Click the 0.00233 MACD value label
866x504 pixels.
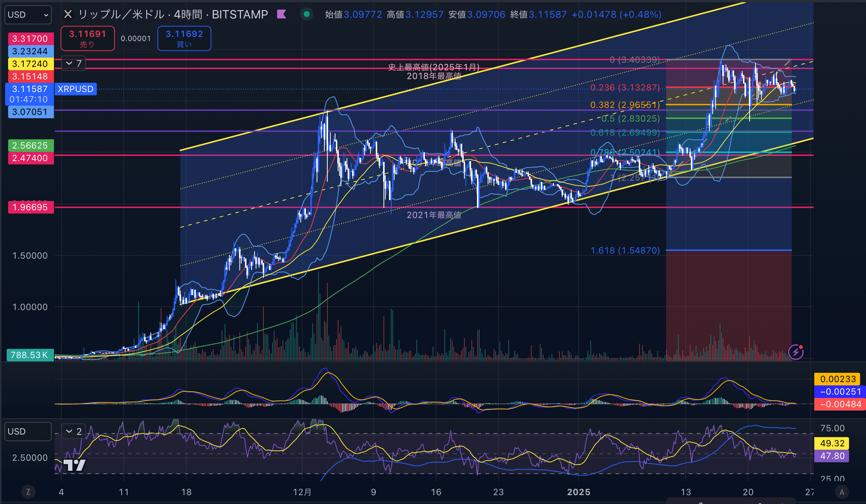click(x=838, y=379)
